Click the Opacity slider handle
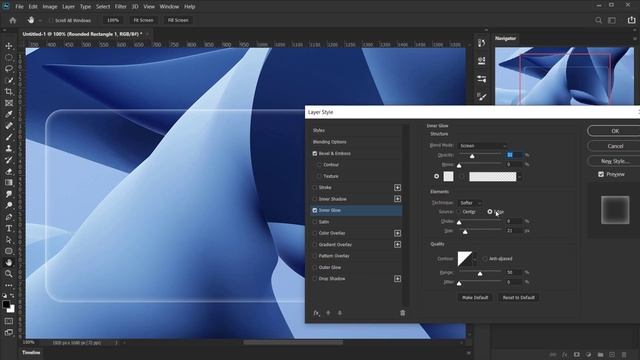 [472, 156]
